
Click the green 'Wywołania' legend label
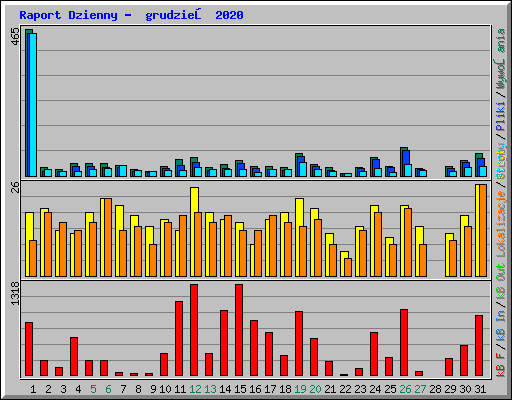click(501, 59)
